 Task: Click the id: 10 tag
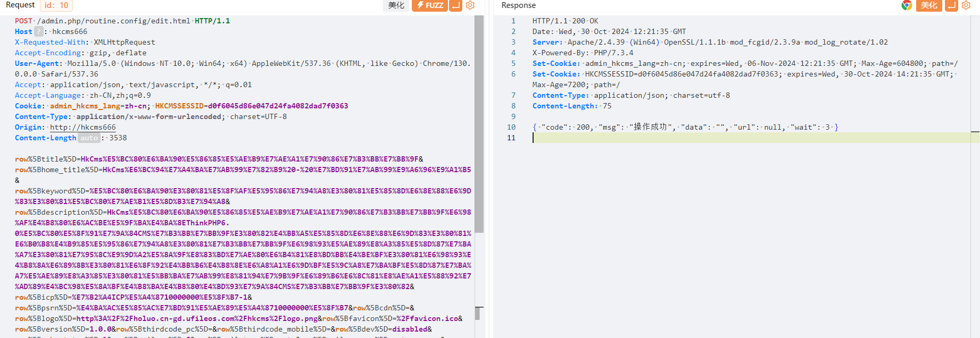coord(56,5)
